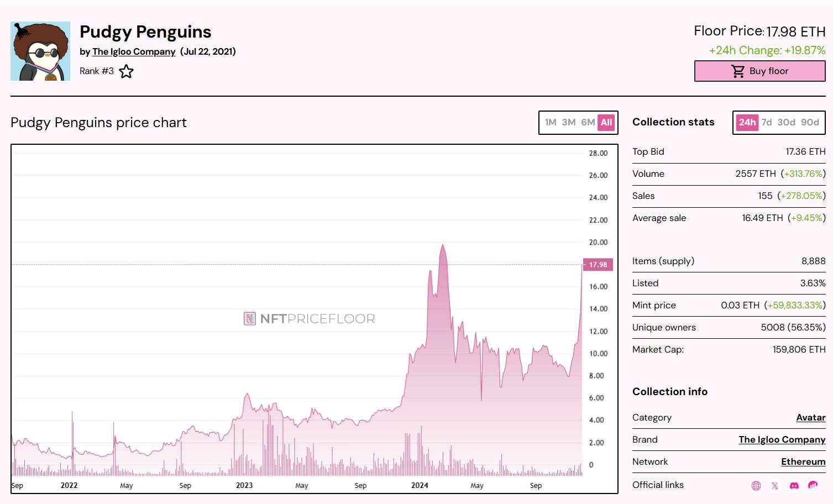The width and height of the screenshot is (833, 504).
Task: Show collection stats for 90d
Action: click(x=810, y=123)
